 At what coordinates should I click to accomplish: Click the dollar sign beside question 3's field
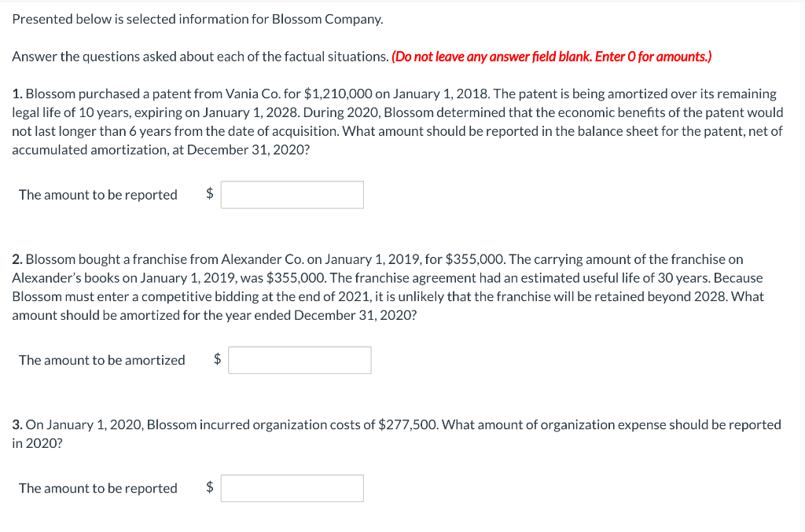[x=209, y=487]
